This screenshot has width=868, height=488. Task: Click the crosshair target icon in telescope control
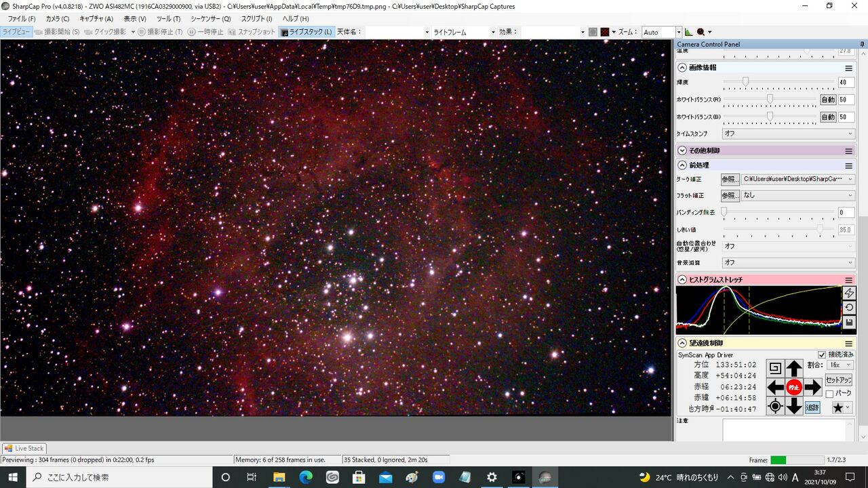(775, 407)
